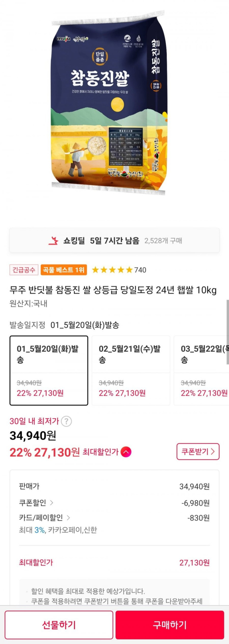This screenshot has width=229, height=644.
Task: Tap the 곡물 베스트 1위 badge
Action: (x=64, y=270)
